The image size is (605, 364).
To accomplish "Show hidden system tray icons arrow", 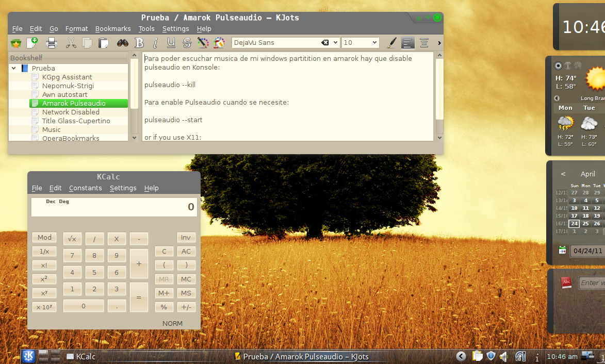I will click(461, 356).
